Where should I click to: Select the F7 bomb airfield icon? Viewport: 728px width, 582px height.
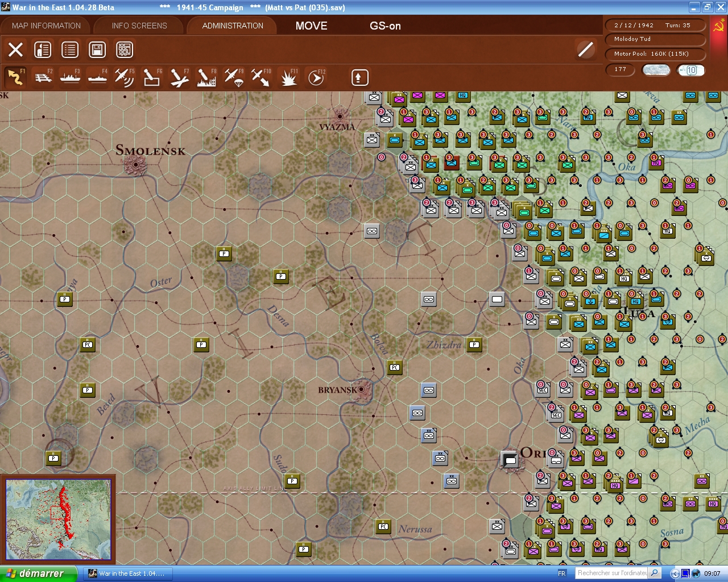[179, 77]
